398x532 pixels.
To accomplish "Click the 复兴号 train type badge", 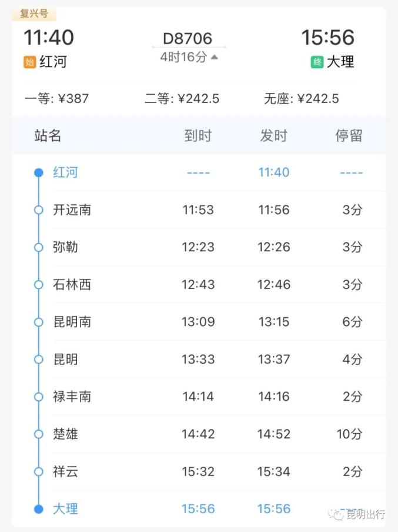I will click(36, 13).
